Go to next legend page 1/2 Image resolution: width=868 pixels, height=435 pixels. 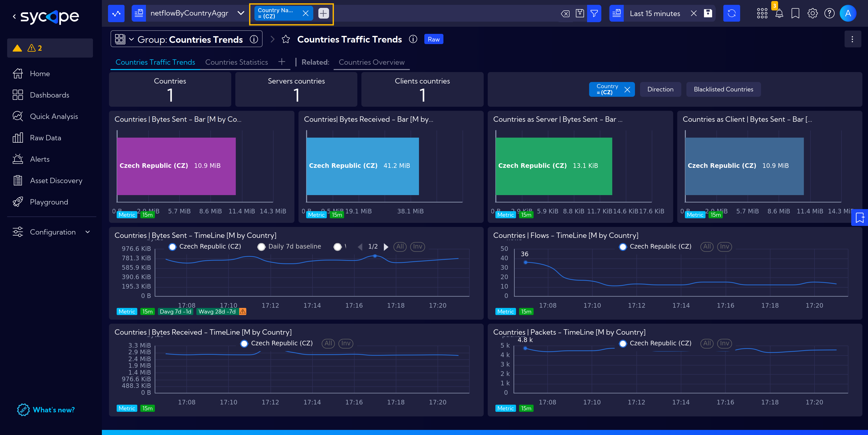tap(386, 247)
